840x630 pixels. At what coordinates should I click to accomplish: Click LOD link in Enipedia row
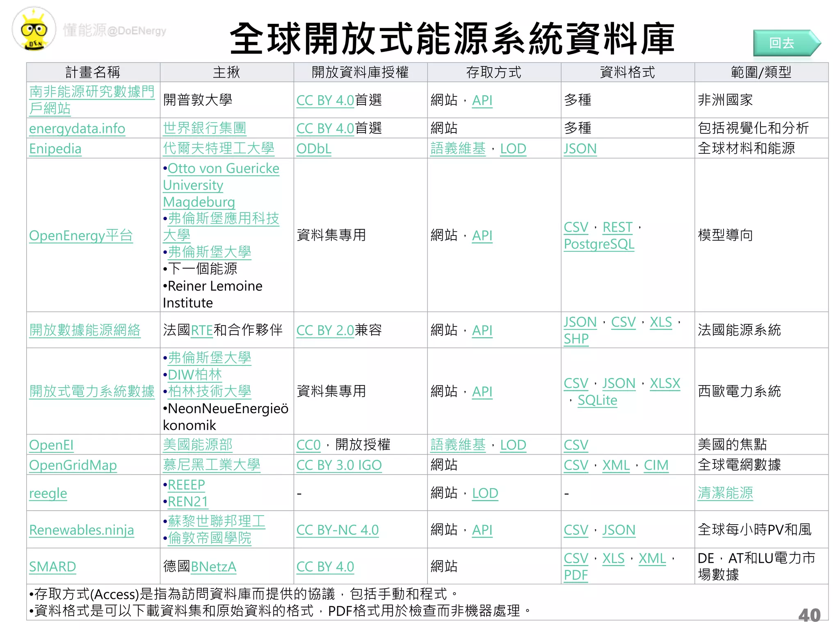click(513, 148)
